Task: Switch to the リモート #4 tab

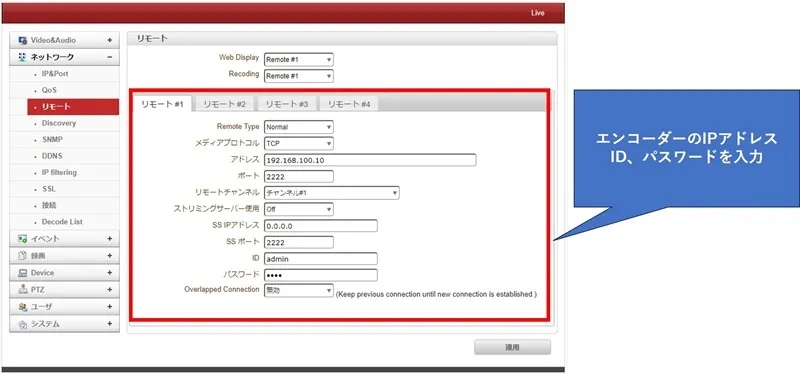Action: pyautogui.click(x=349, y=104)
